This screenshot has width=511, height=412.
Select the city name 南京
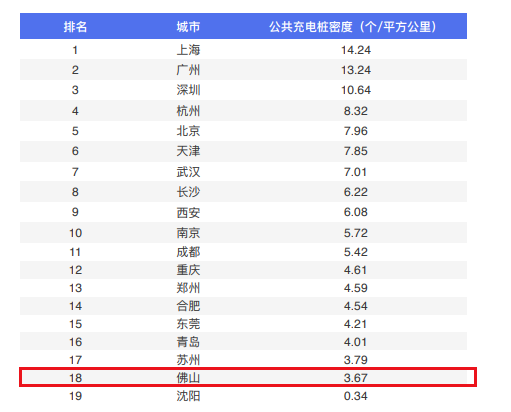[188, 233]
